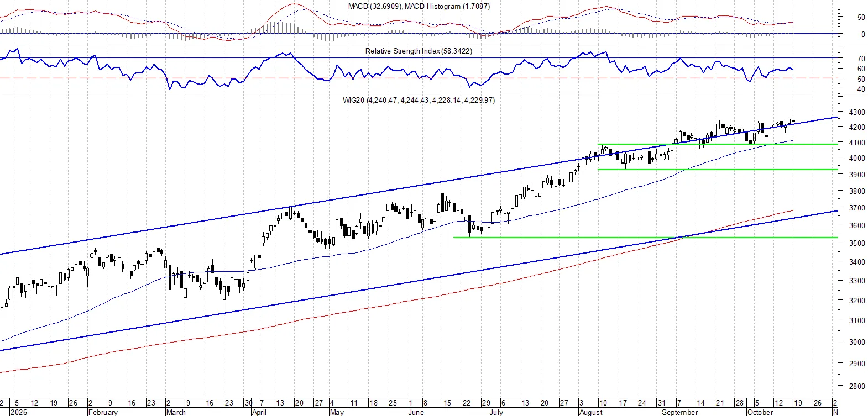The height and width of the screenshot is (416, 868).
Task: Click the 60 level on RSI axis
Action: (861, 69)
